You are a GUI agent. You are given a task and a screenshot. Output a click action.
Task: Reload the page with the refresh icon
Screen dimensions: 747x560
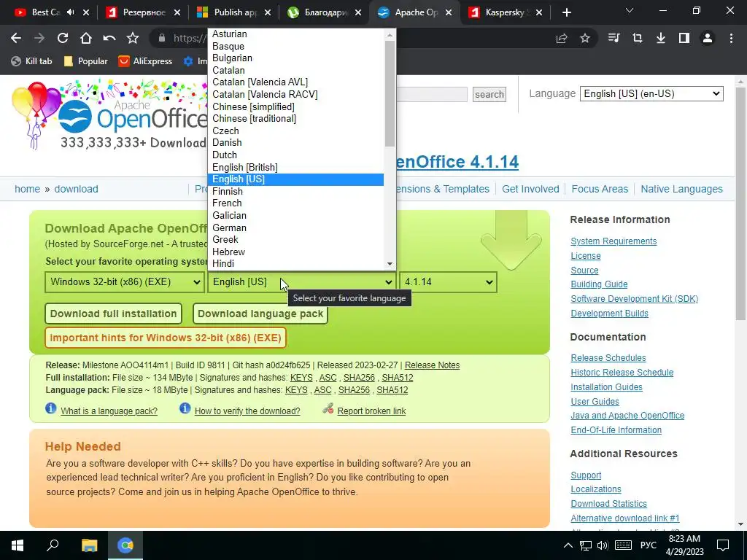63,38
